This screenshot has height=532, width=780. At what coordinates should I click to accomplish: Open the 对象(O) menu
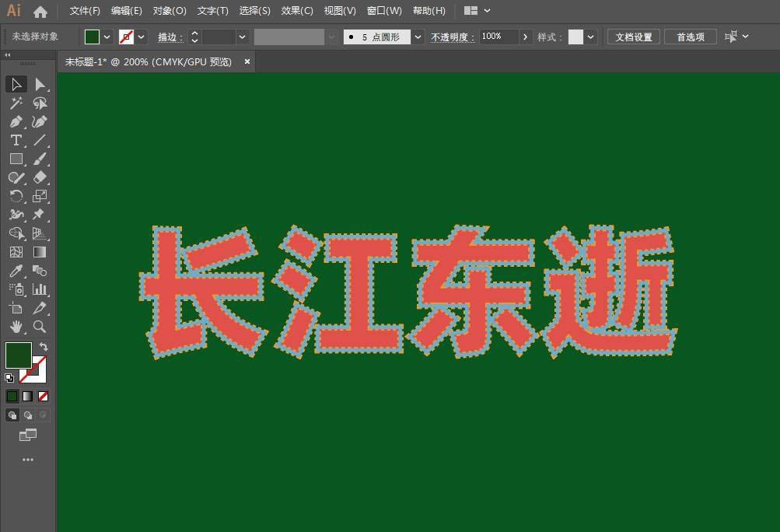click(170, 10)
